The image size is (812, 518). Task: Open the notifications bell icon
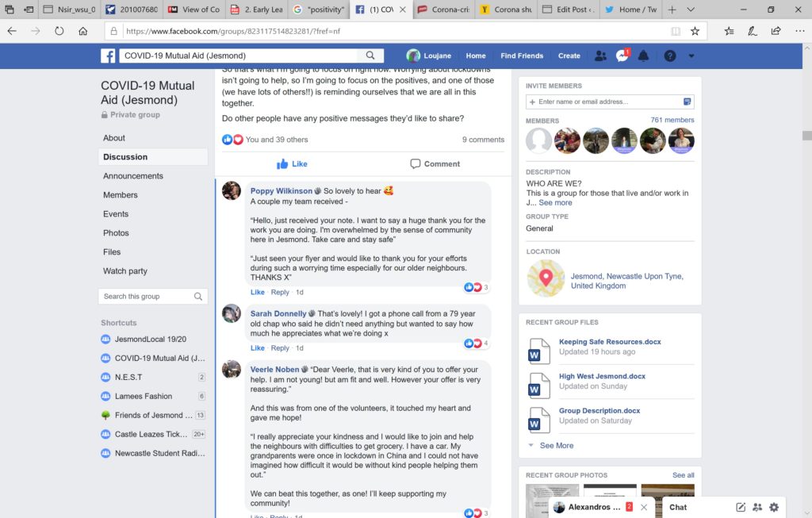(x=643, y=56)
